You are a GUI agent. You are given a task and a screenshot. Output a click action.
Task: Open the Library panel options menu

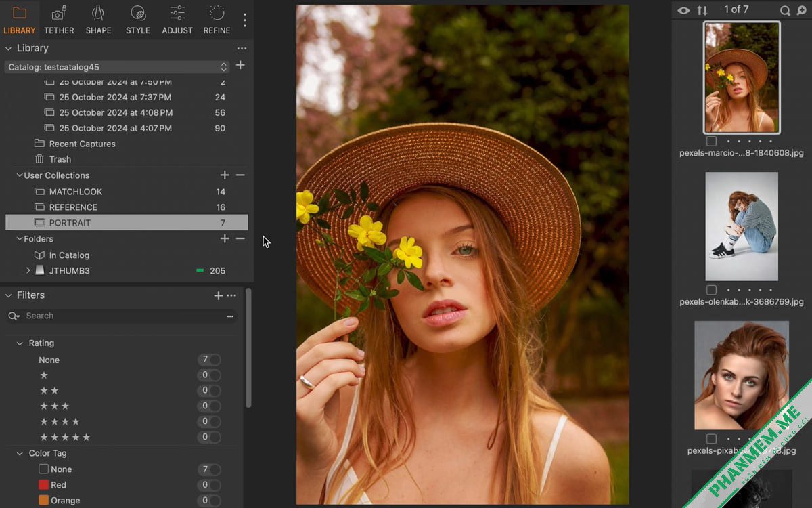(242, 49)
